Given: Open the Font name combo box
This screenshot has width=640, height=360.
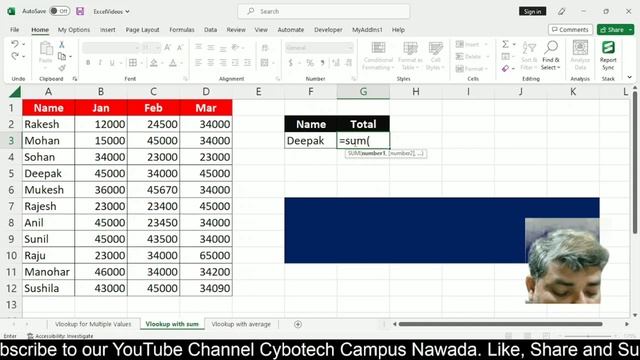Looking at the screenshot, I should (x=111, y=48).
